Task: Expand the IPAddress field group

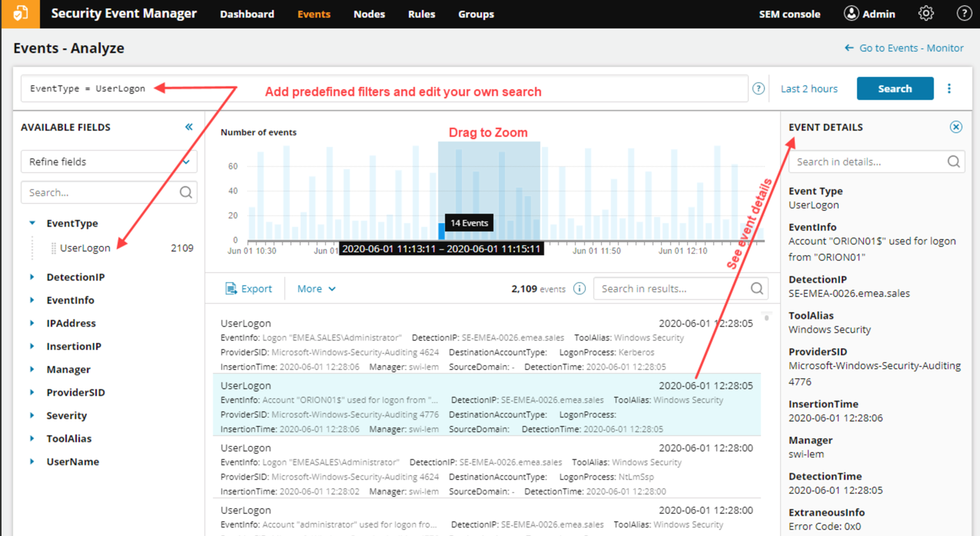Action: pyautogui.click(x=32, y=323)
